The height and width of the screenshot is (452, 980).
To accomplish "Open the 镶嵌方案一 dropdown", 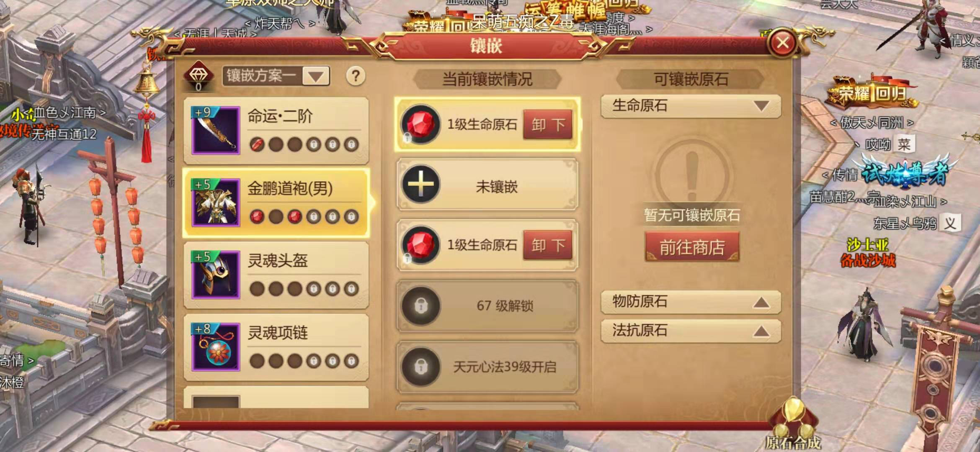I will [276, 76].
